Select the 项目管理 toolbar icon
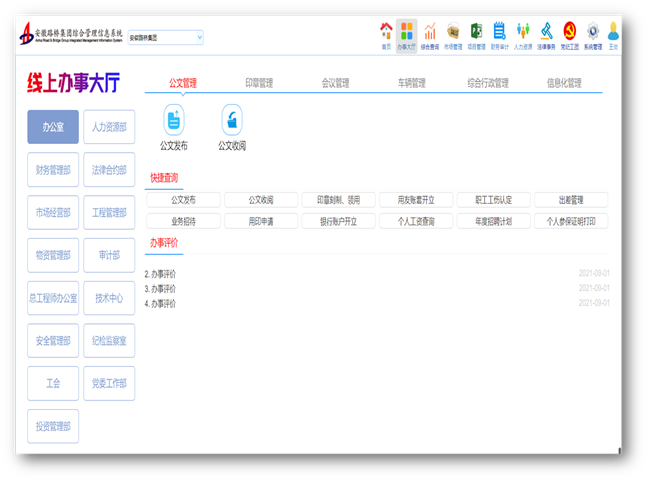650x482 pixels. [476, 34]
